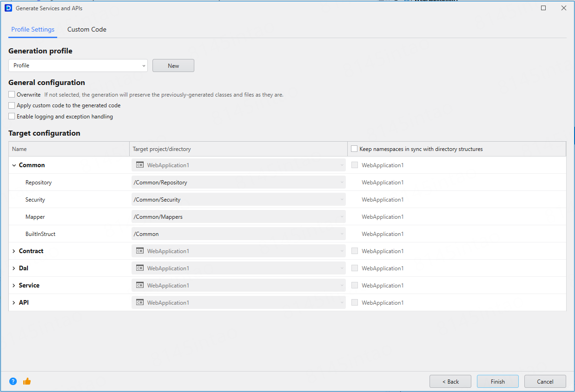Click the app logo icon in title bar
The height and width of the screenshot is (392, 575).
[8, 8]
